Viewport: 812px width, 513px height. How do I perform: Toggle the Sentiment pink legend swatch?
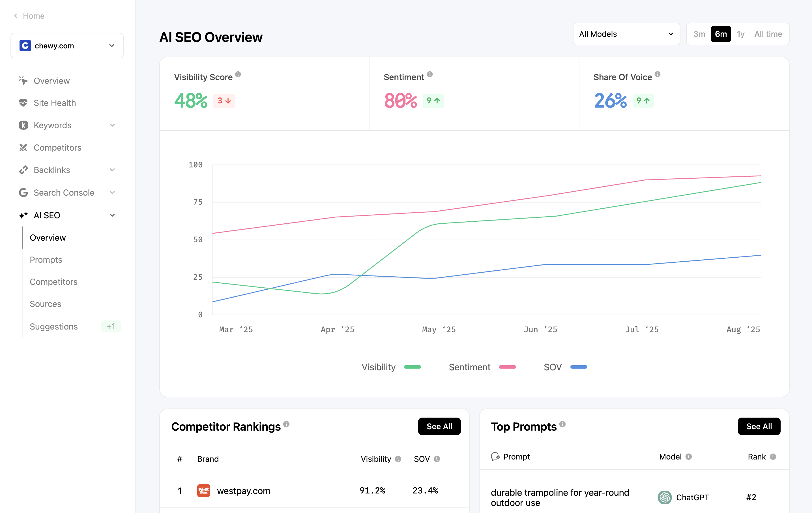point(507,367)
